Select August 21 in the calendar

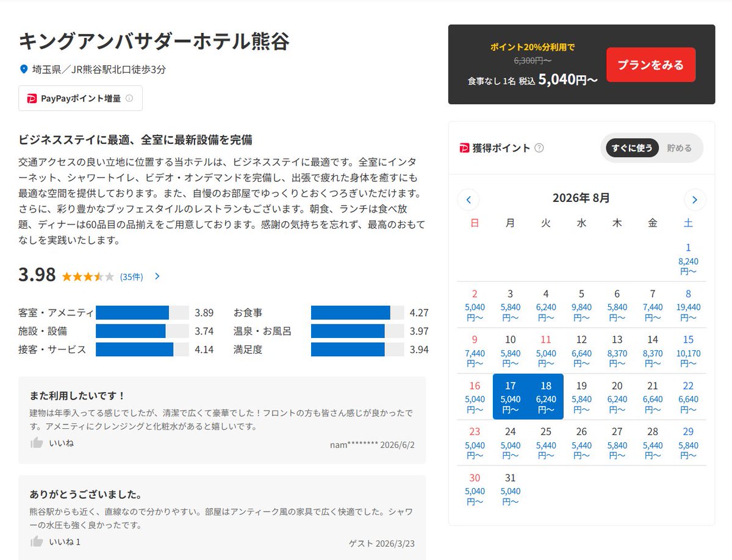point(653,397)
